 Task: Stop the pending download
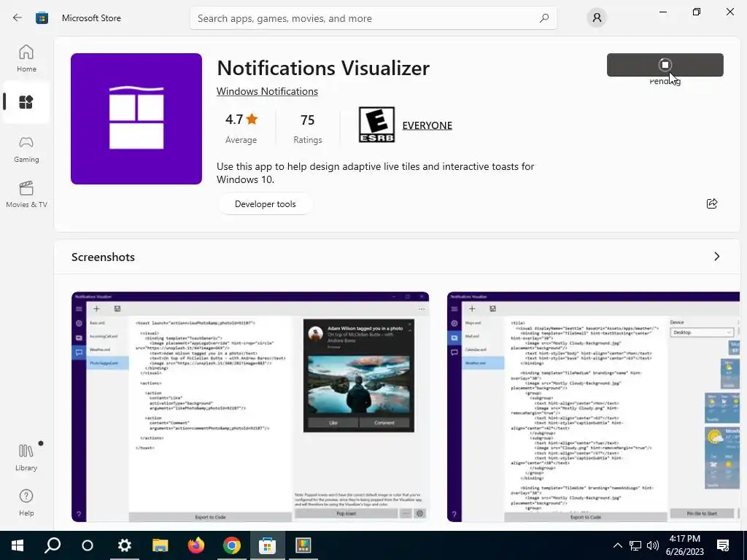click(665, 65)
